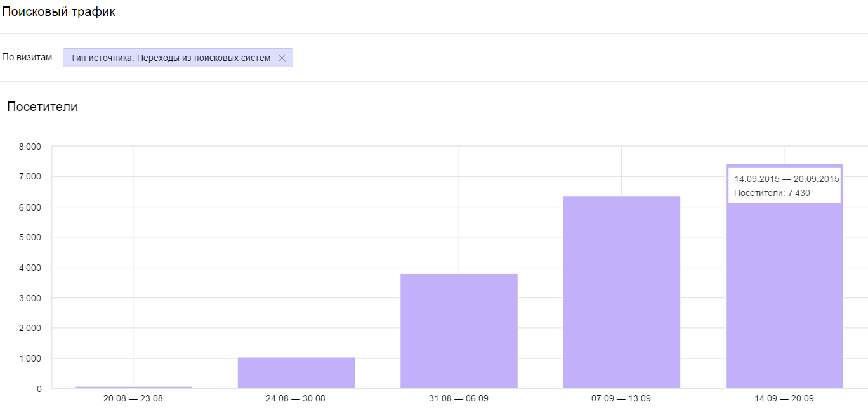Click the '4 000' y-axis label
The width and height of the screenshot is (868, 411).
30,268
